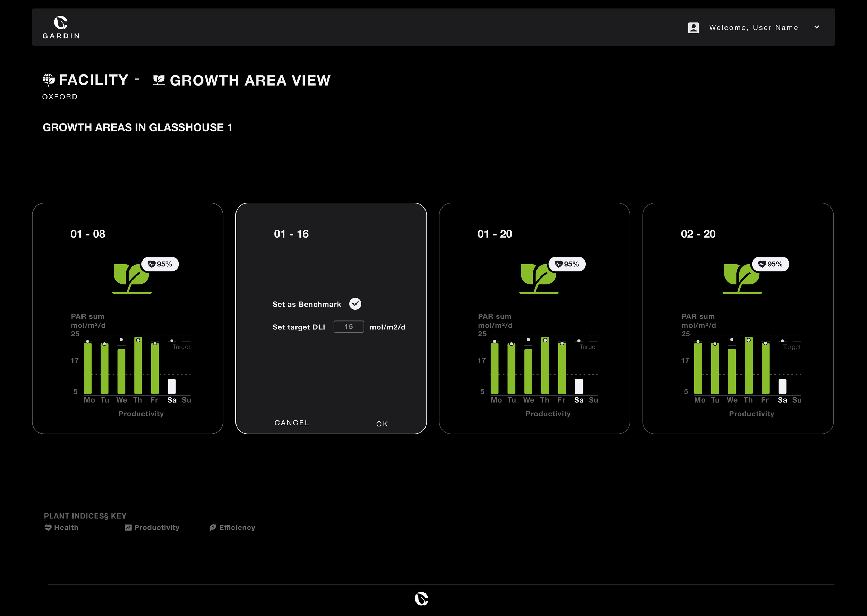
Task: Click the 95% health badge on 01 - 08
Action: pos(160,264)
